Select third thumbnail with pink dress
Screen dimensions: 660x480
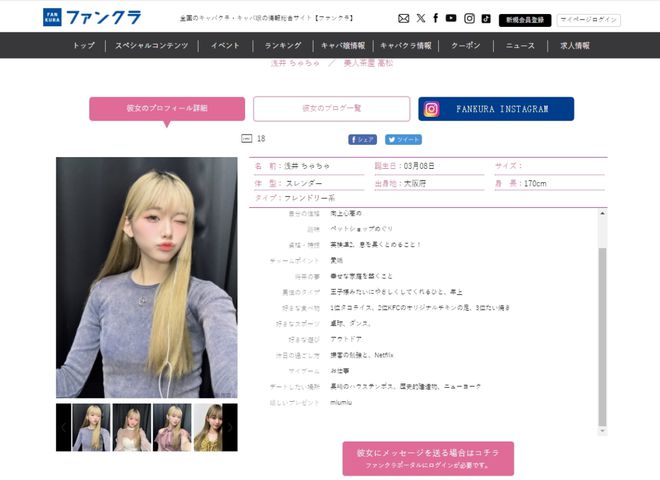172,427
